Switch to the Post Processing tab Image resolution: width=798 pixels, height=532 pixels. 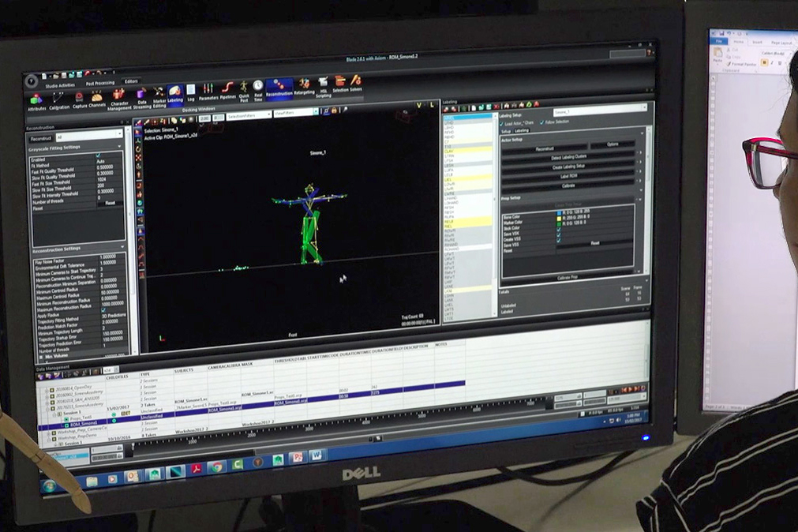point(100,83)
